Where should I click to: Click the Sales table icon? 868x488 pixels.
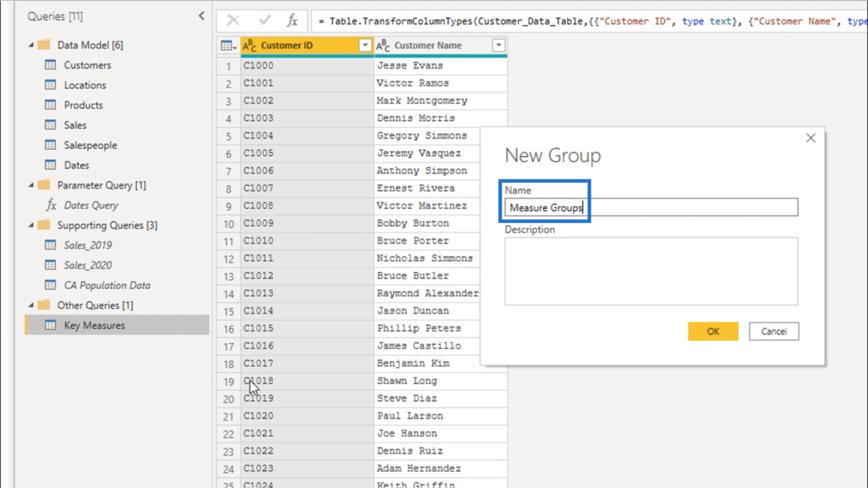(50, 124)
